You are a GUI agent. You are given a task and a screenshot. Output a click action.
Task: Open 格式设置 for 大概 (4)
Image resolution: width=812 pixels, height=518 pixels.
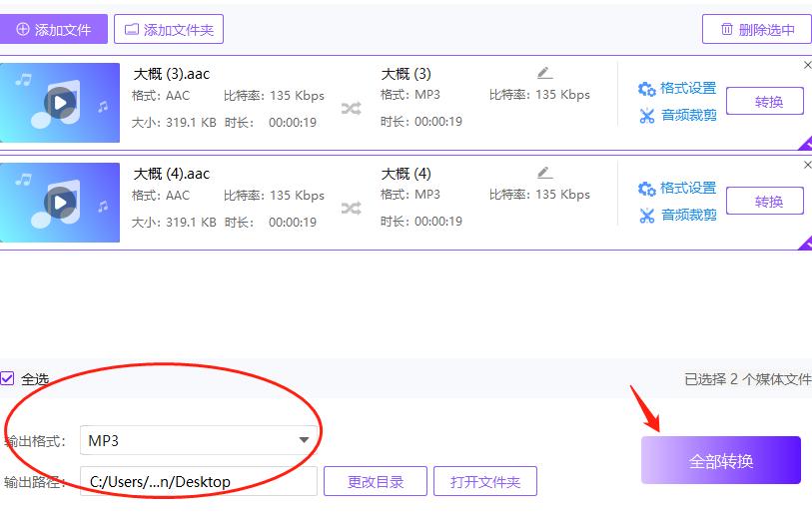point(677,189)
